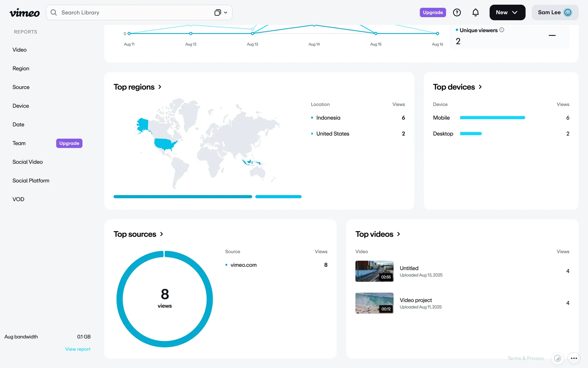Click the Mobile views bar

coord(492,118)
